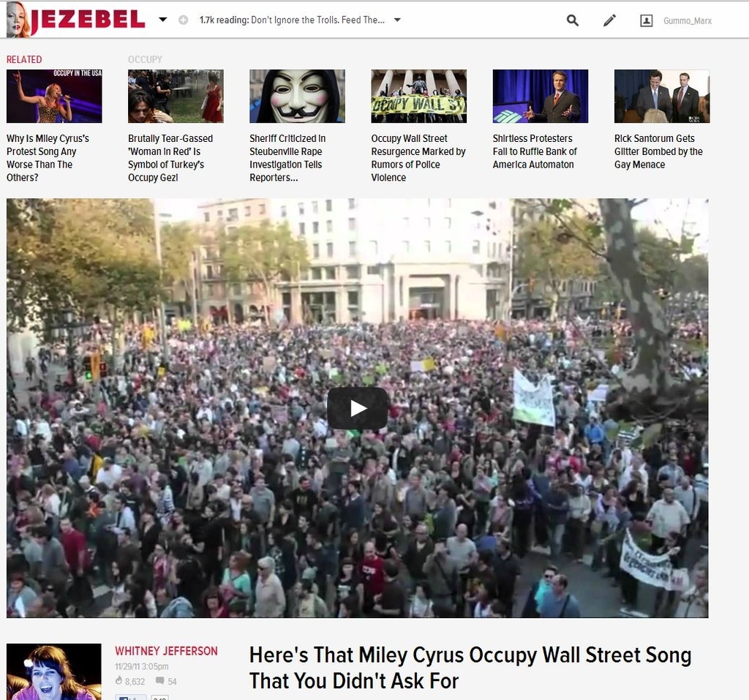The height and width of the screenshot is (700, 749).
Task: Open the Gummo_Marx account menu
Action: (x=687, y=20)
